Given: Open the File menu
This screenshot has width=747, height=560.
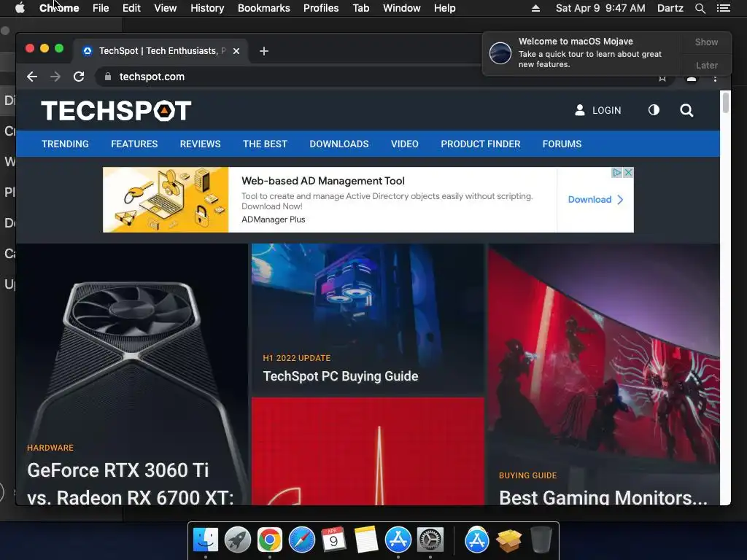Looking at the screenshot, I should [101, 8].
